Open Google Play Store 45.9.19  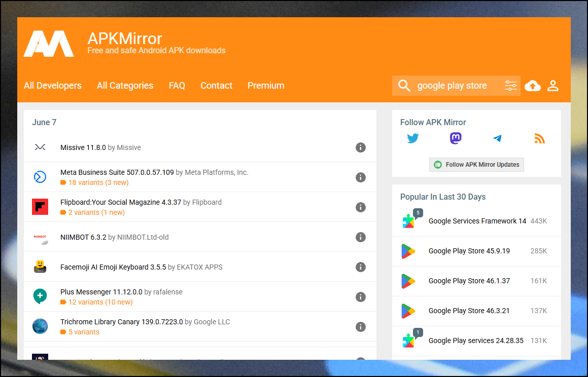[469, 251]
